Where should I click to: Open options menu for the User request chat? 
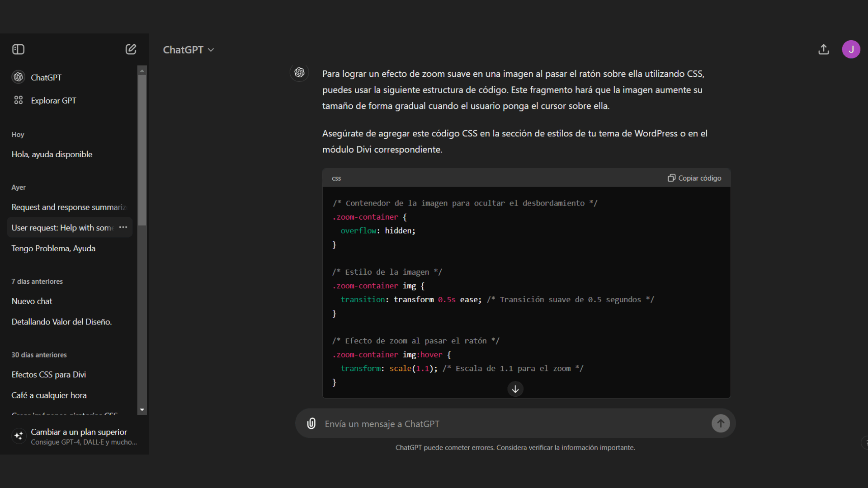(123, 227)
